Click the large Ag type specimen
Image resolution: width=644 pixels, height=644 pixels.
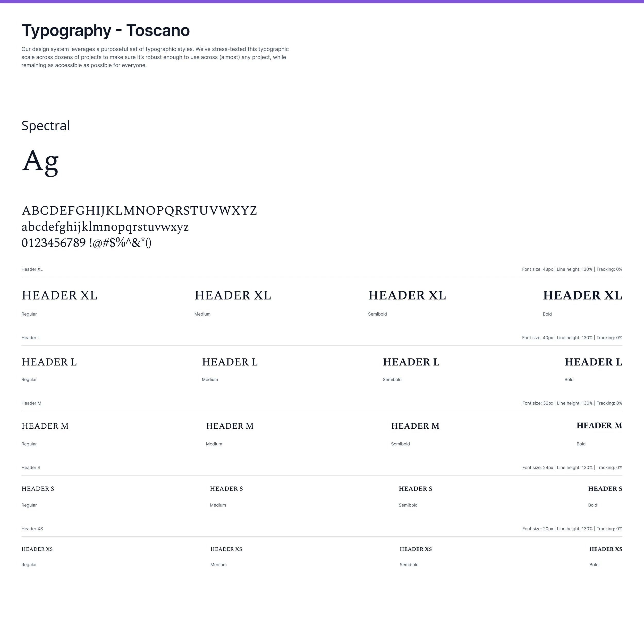[x=40, y=161]
